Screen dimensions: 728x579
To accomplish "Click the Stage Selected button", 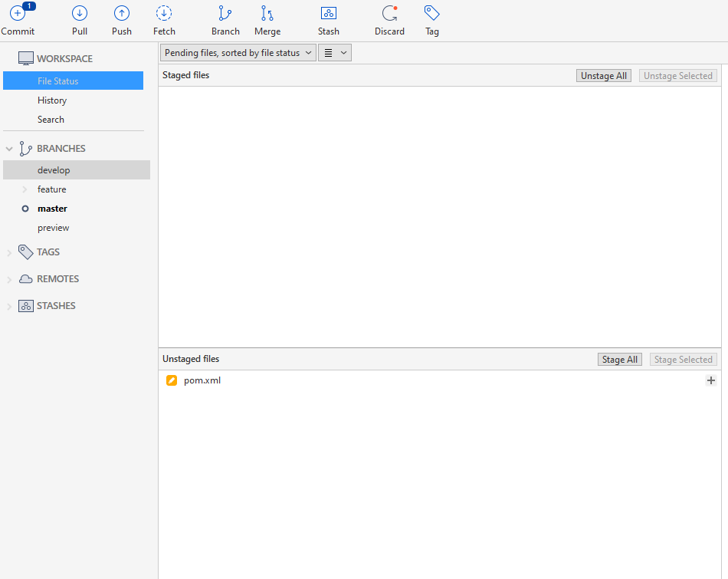I will point(683,360).
